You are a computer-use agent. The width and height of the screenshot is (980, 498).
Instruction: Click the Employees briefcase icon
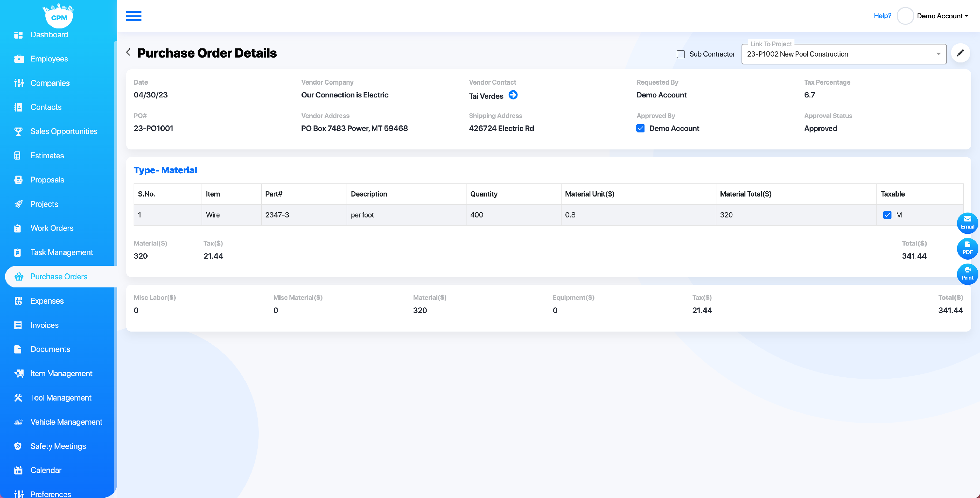(x=18, y=59)
